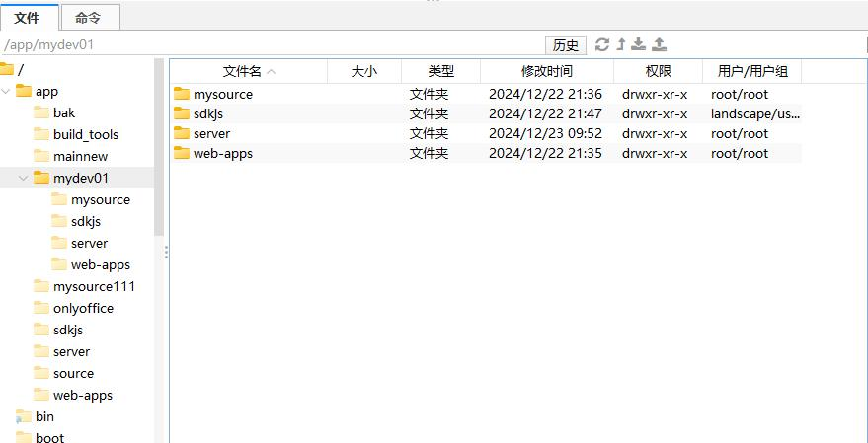Open the 历史 history button
This screenshot has width=868, height=443.
point(566,45)
